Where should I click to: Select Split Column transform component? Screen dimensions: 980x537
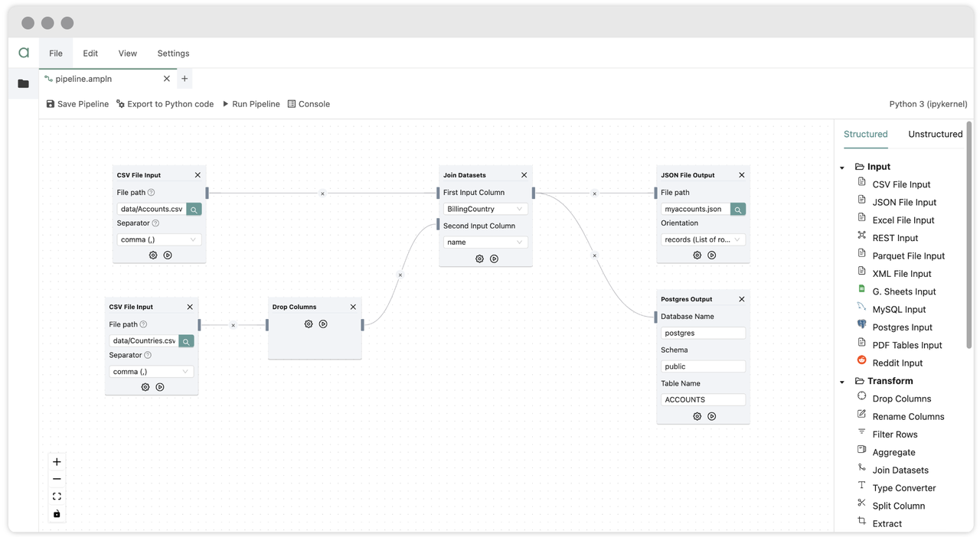[898, 506]
